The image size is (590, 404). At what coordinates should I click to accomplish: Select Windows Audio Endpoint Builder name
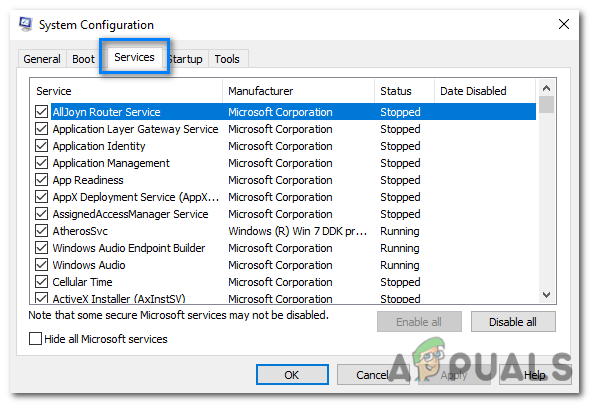(129, 248)
